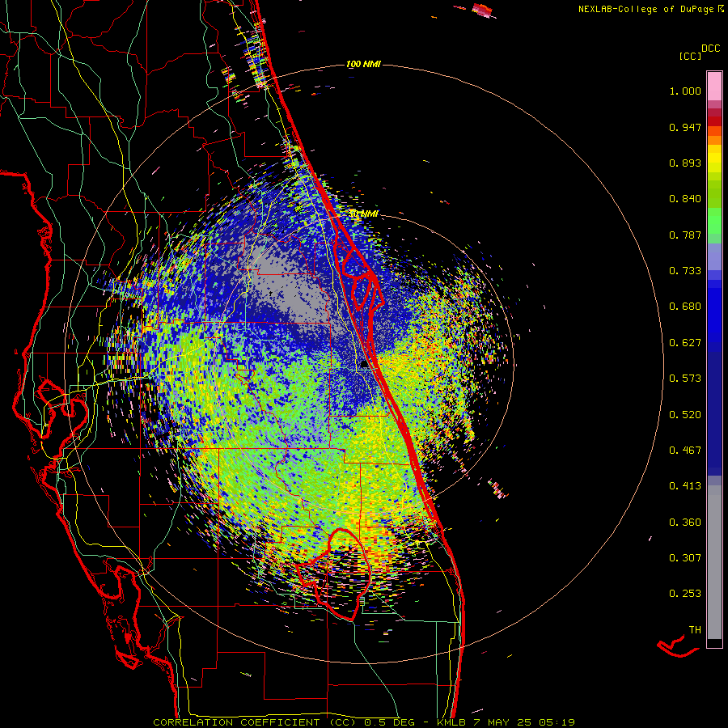
Task: Select the 0.893 scale value label
Action: tap(685, 163)
